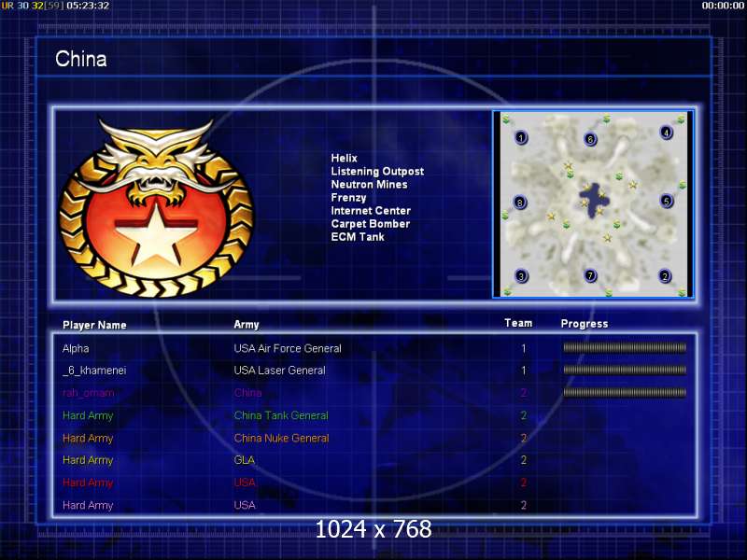Click the purple China army entry

pos(247,393)
